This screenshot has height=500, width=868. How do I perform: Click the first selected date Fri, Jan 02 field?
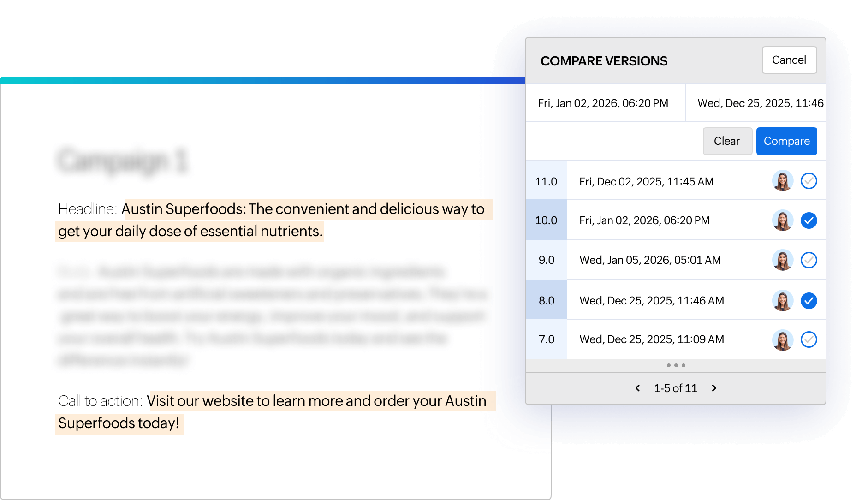pos(603,103)
